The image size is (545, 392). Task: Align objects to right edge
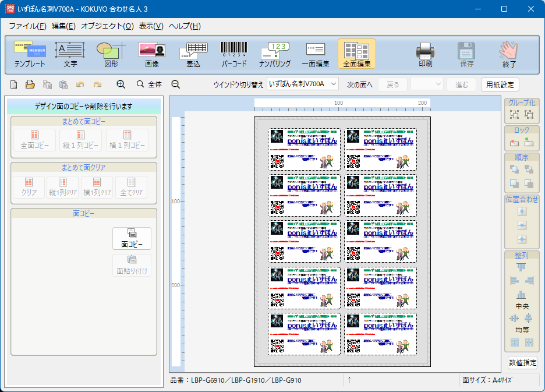tap(529, 281)
